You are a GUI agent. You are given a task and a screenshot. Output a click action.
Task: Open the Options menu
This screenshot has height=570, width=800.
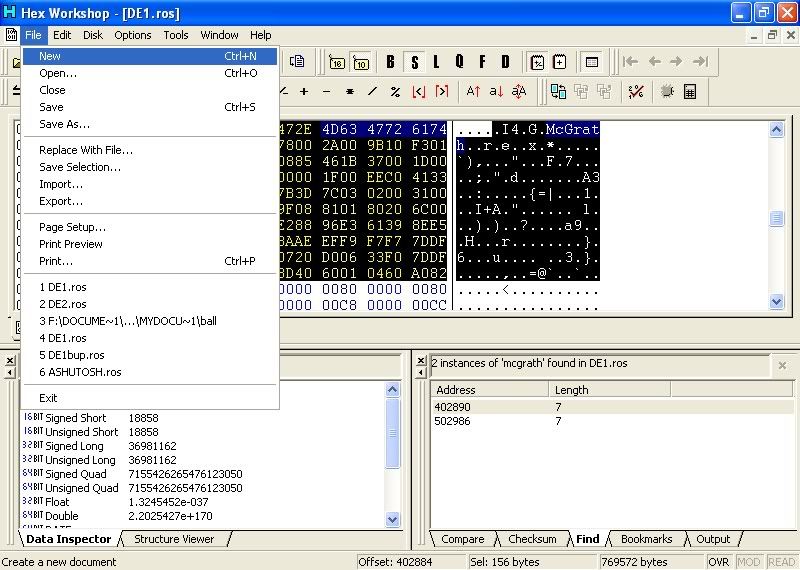(133, 35)
